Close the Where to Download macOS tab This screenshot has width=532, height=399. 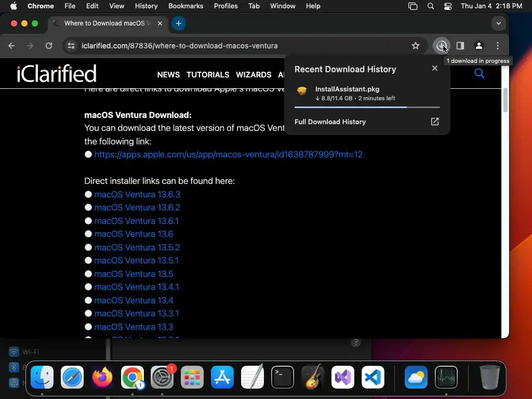160,23
